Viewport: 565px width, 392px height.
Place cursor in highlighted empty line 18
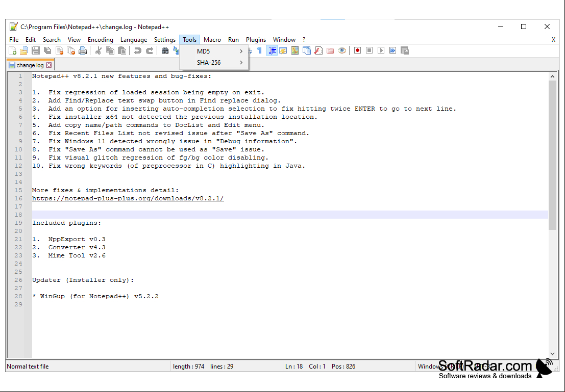point(290,215)
